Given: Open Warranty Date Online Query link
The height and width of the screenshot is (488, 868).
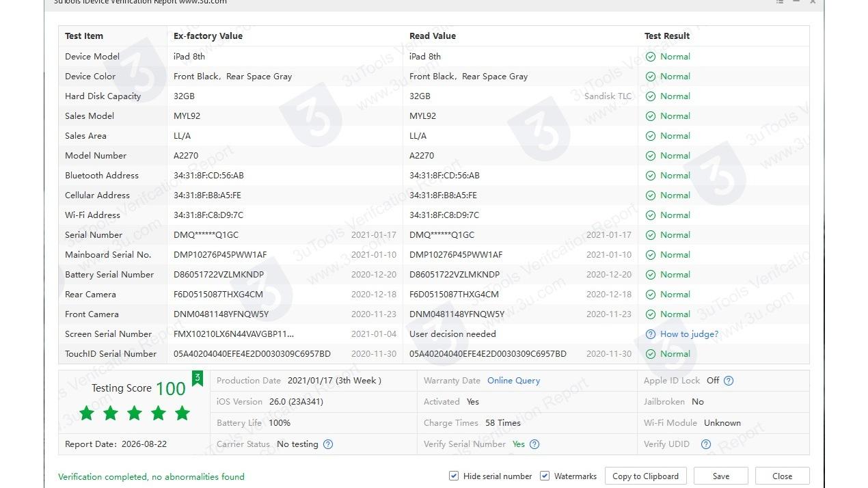Looking at the screenshot, I should click(513, 381).
